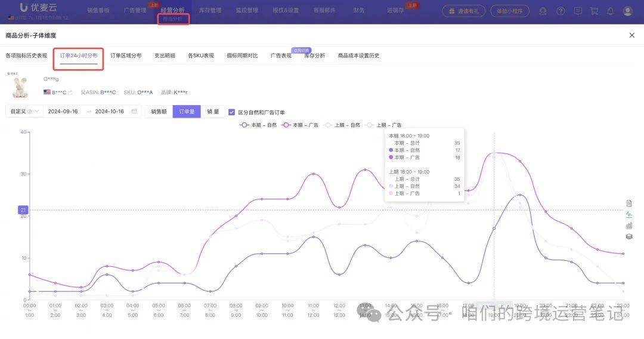Open the customer service headset icon
Image resolution: width=644 pixels, height=339 pixels.
[x=543, y=11]
